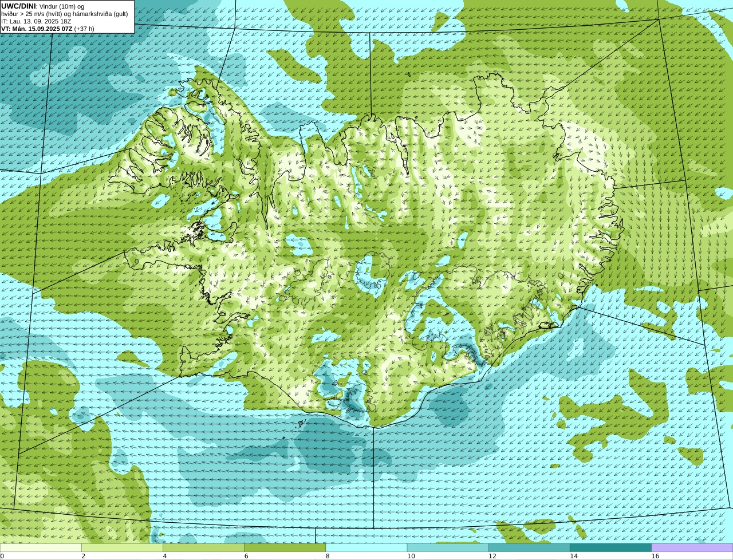Click the '12' tick label on the scale

pos(492,556)
